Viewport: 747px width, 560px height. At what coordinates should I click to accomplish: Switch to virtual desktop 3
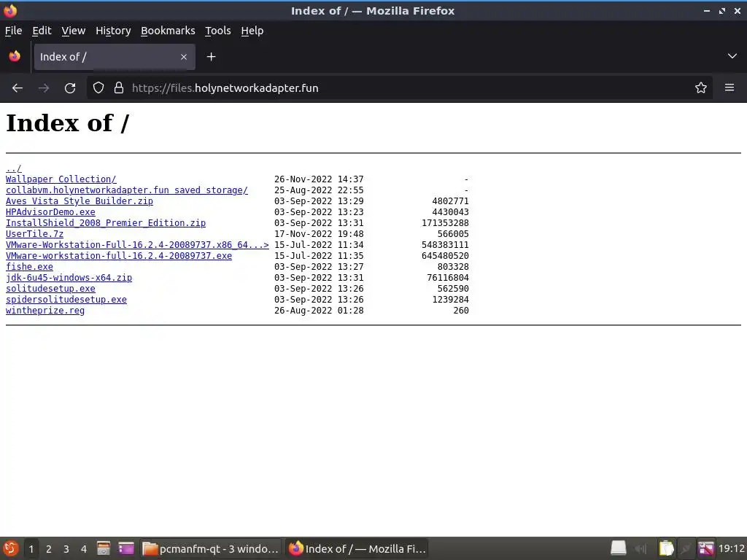click(66, 549)
